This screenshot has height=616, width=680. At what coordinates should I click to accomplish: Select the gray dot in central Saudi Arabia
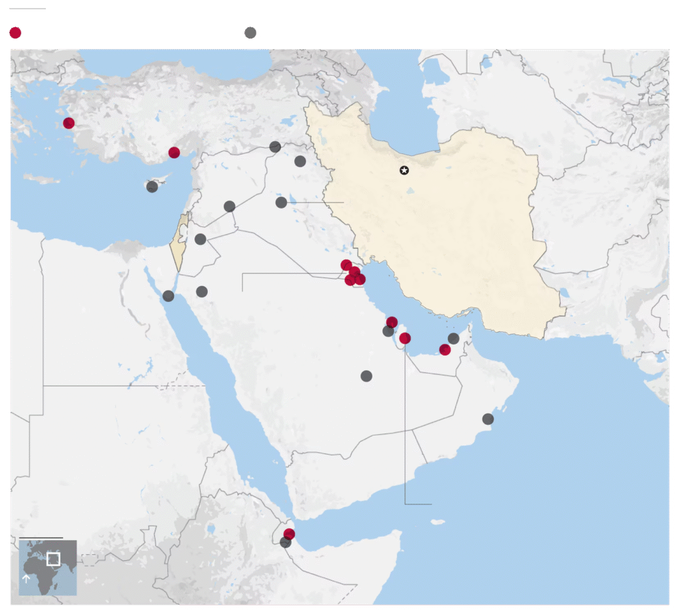[x=367, y=376]
